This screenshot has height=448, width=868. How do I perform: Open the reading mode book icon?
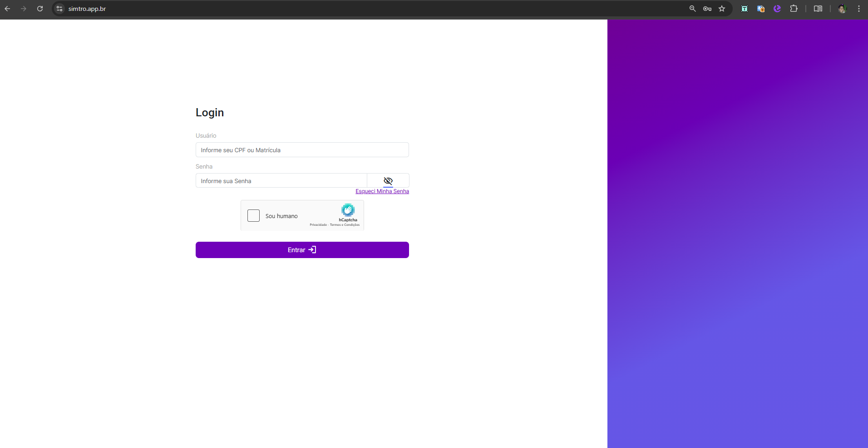(818, 9)
